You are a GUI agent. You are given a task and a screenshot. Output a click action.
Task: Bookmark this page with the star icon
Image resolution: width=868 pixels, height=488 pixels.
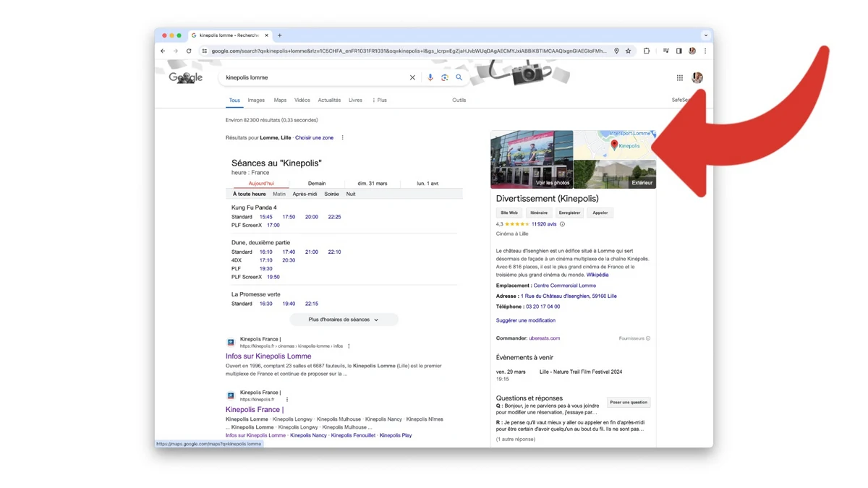coord(628,51)
